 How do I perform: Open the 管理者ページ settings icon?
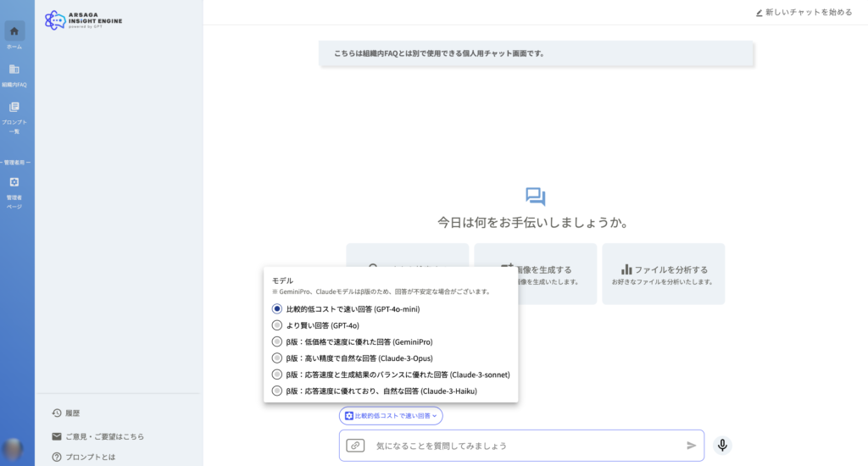[x=14, y=182]
